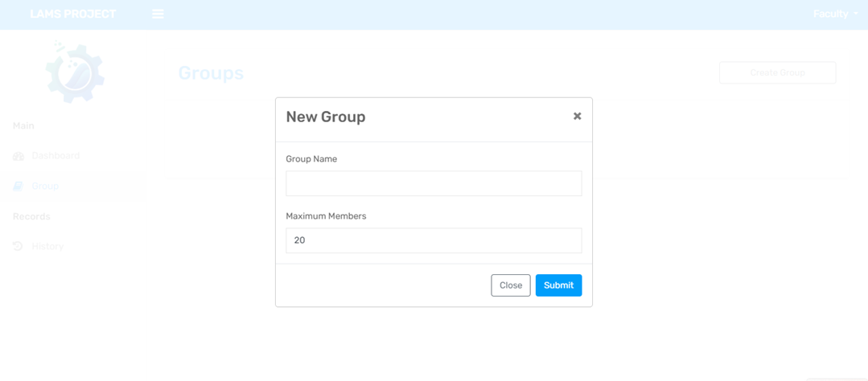868x381 pixels.
Task: Click the Group book icon in sidebar
Action: (18, 186)
